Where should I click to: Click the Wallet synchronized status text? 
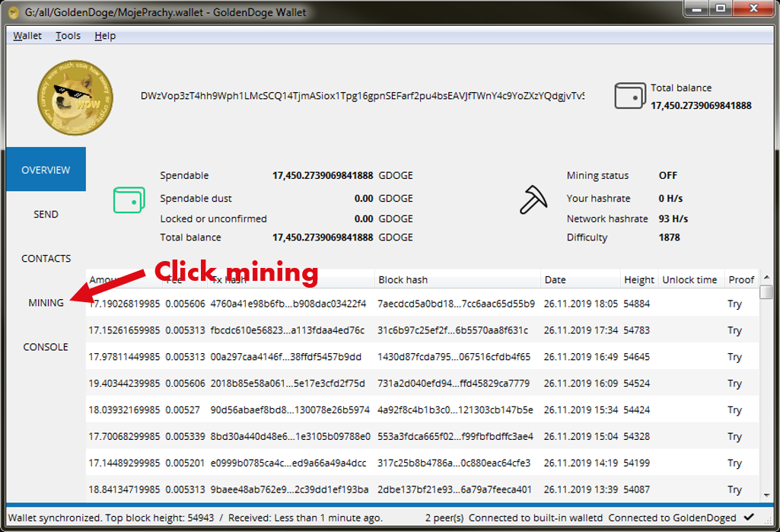point(196,518)
